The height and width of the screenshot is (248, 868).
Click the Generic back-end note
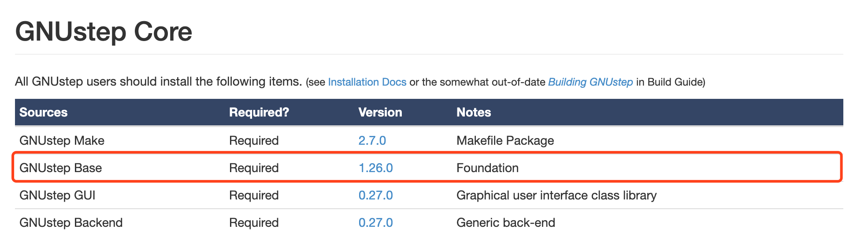[x=506, y=222]
